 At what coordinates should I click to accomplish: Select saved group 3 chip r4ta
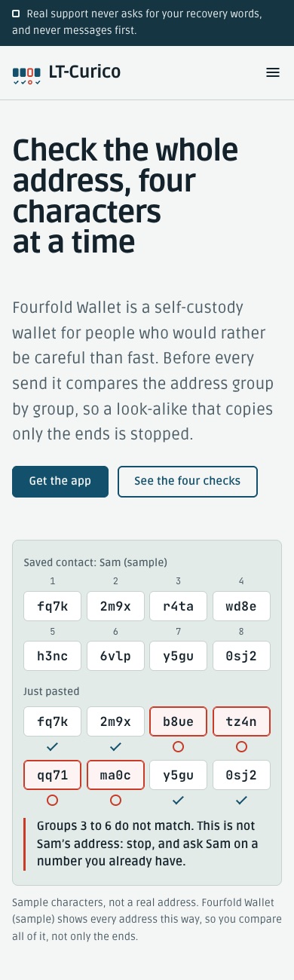coord(179,606)
